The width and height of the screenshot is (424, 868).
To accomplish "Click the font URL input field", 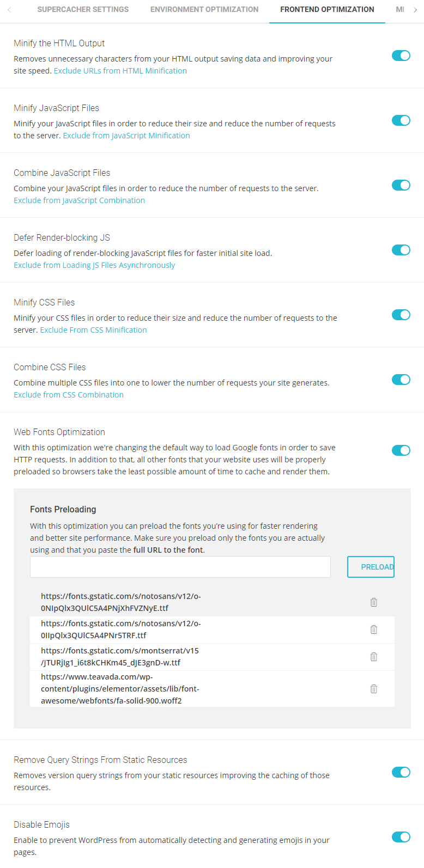I will coord(180,566).
